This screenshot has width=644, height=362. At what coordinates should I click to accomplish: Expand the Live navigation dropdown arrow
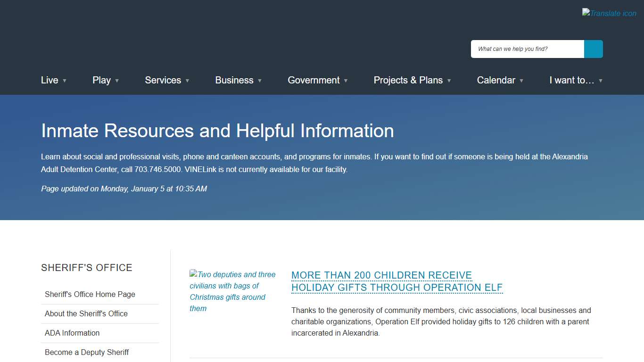(x=65, y=81)
